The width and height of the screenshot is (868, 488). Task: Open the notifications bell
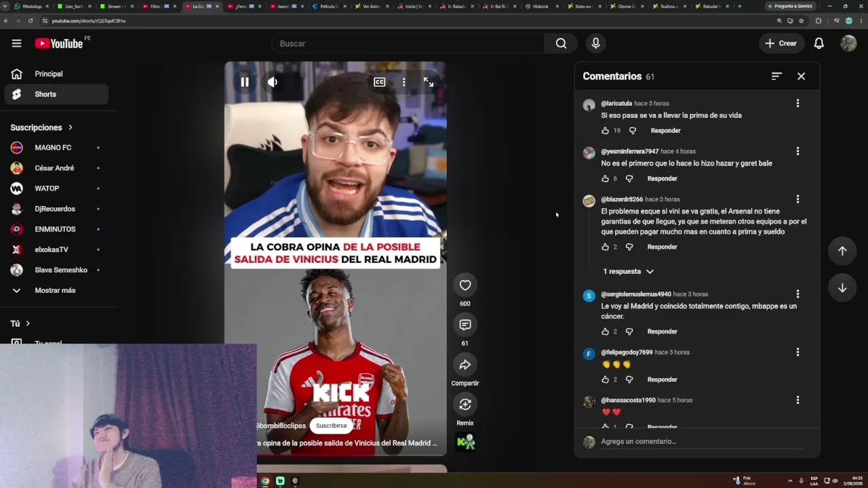(818, 43)
